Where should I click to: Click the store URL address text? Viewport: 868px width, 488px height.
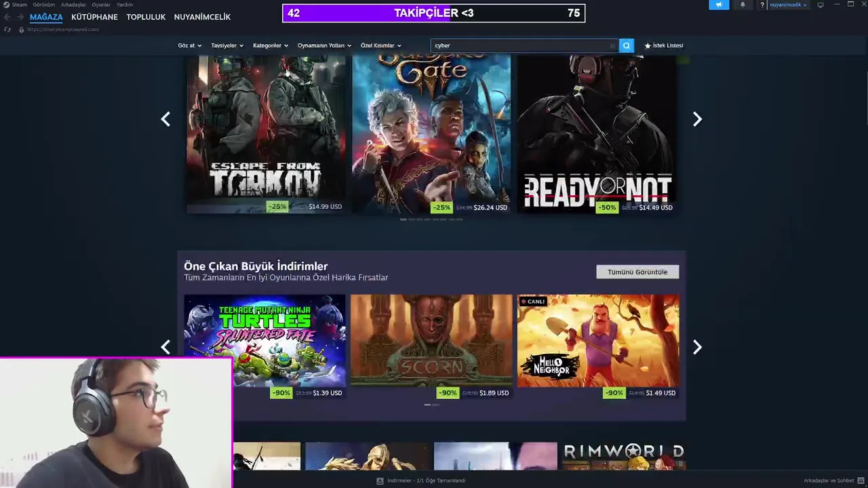(63, 30)
